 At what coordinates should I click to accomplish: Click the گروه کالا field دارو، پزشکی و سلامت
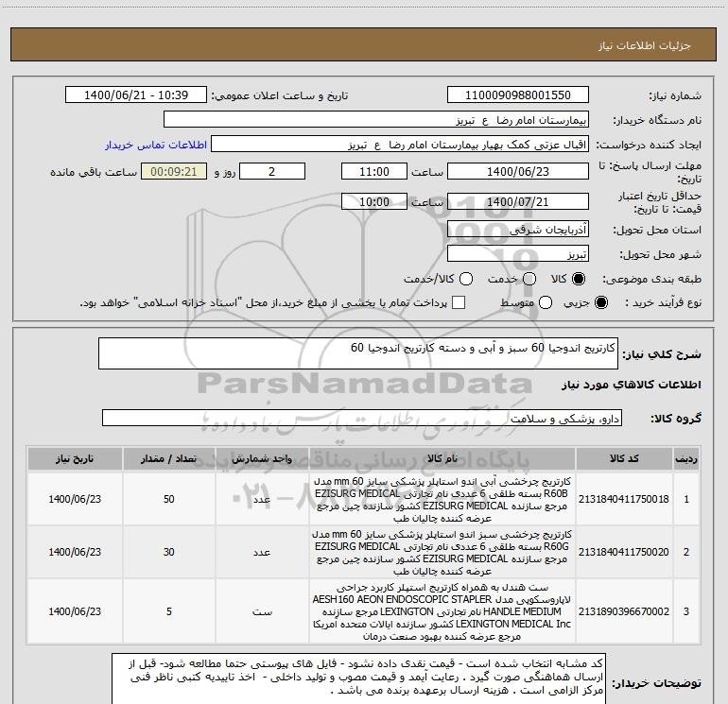click(362, 418)
